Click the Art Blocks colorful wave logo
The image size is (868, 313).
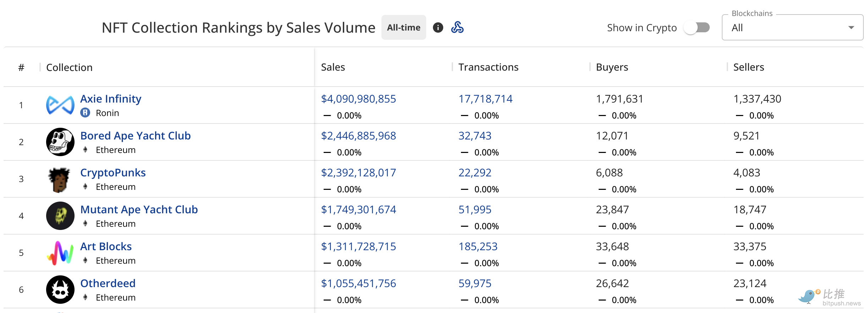click(x=60, y=253)
